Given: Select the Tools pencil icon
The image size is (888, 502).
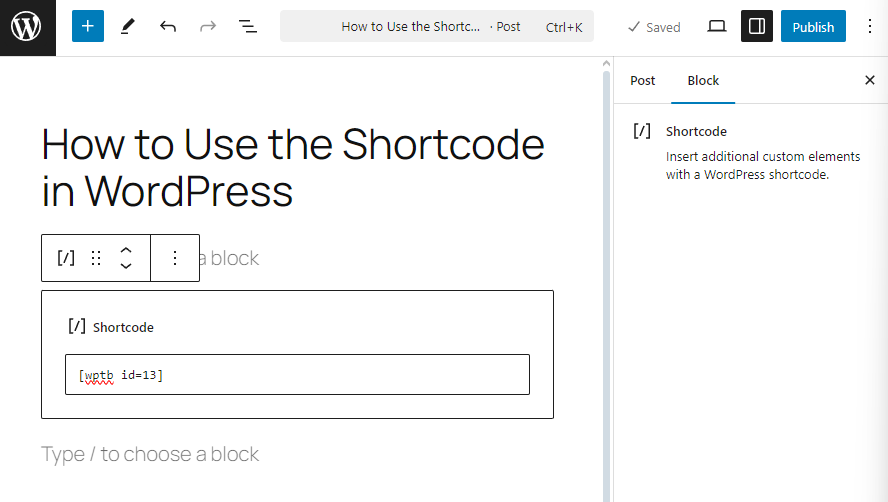Looking at the screenshot, I should coord(128,26).
